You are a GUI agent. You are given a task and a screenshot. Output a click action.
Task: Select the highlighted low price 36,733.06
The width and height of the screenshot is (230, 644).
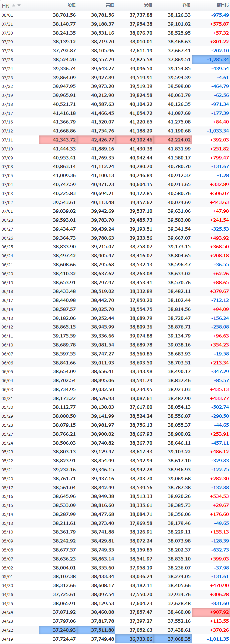(x=135, y=639)
